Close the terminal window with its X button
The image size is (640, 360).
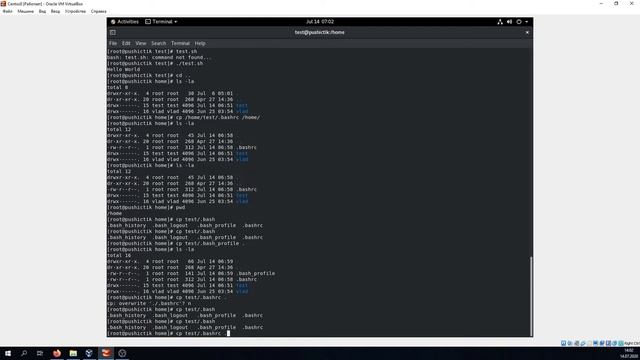pos(527,32)
